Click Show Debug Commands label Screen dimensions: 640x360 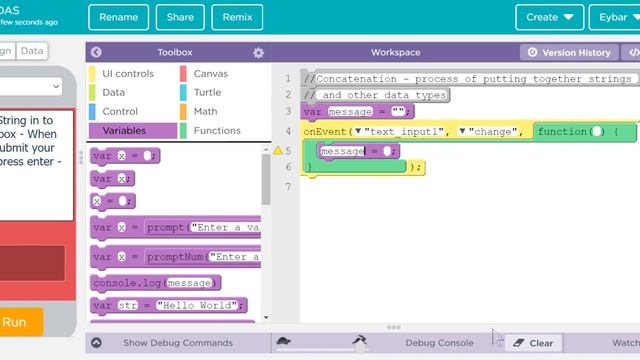click(x=178, y=343)
